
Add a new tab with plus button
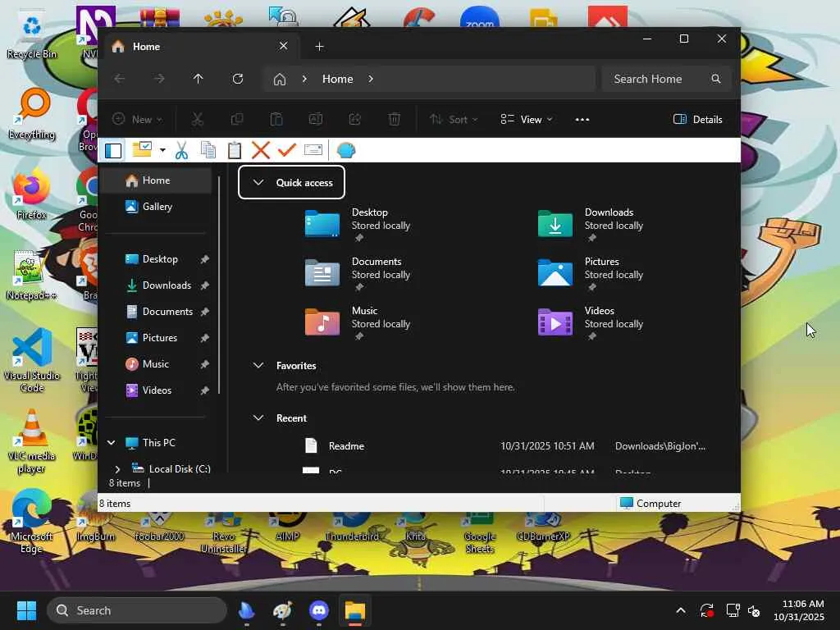319,47
